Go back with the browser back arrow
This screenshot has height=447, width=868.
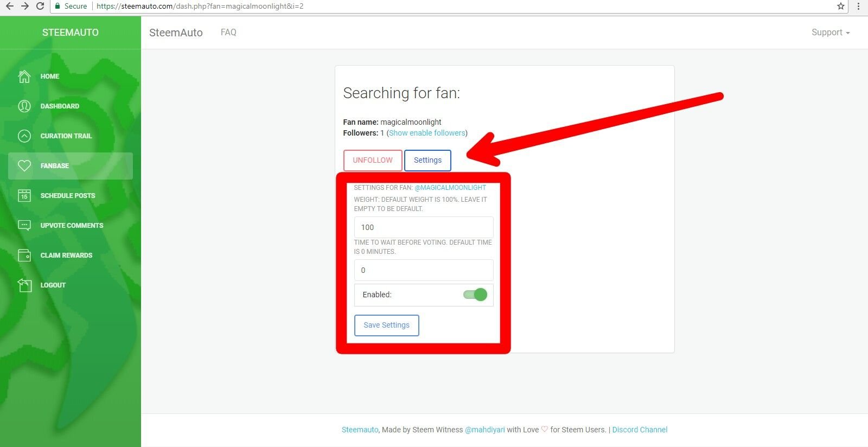(x=9, y=6)
